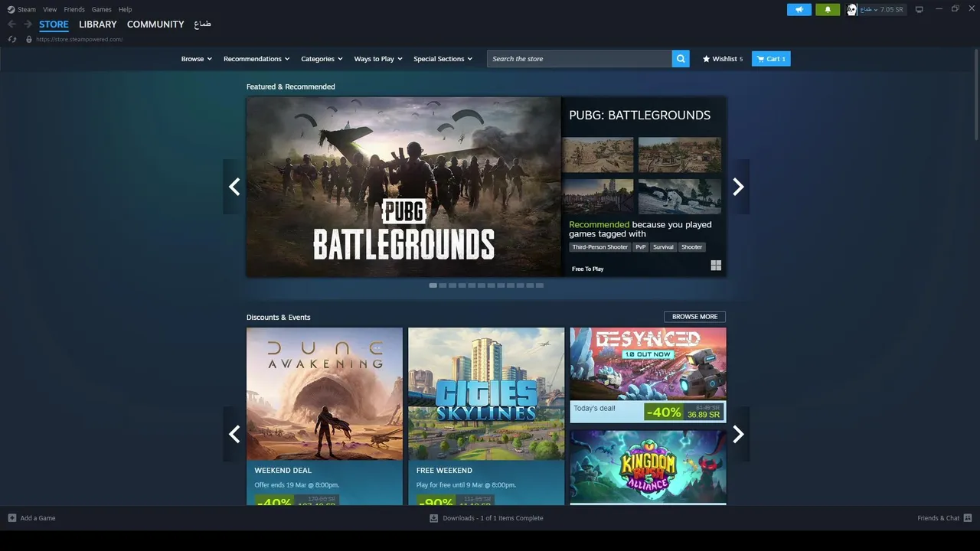Open the Steam menu

pos(27,9)
